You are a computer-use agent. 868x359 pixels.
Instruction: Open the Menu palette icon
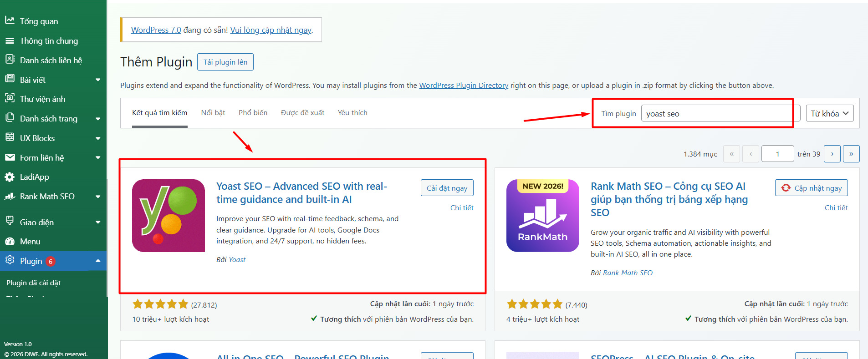pyautogui.click(x=10, y=242)
